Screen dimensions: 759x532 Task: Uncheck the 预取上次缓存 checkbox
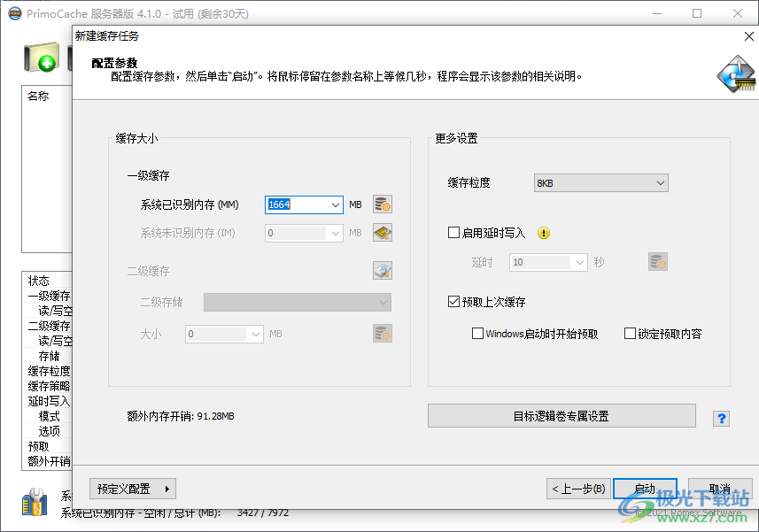click(453, 302)
